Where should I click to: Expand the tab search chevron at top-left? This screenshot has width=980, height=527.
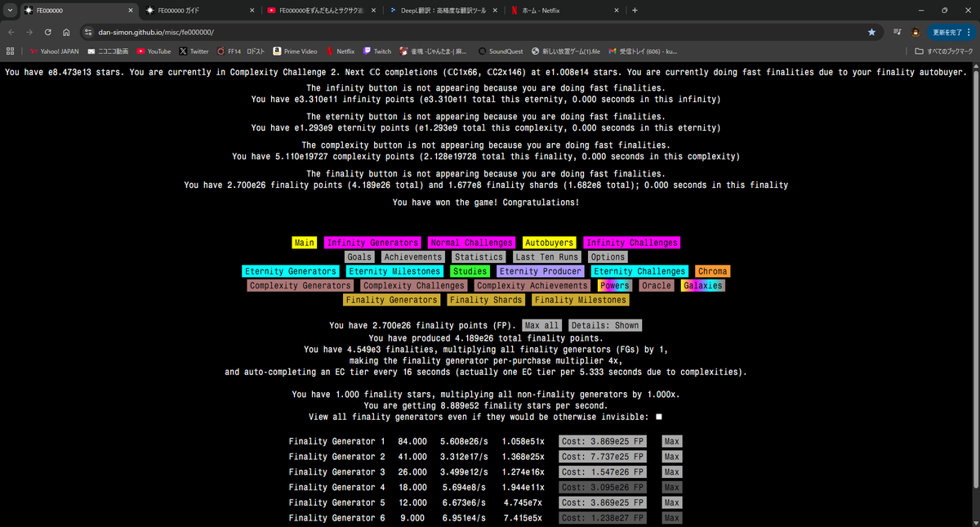pyautogui.click(x=10, y=11)
